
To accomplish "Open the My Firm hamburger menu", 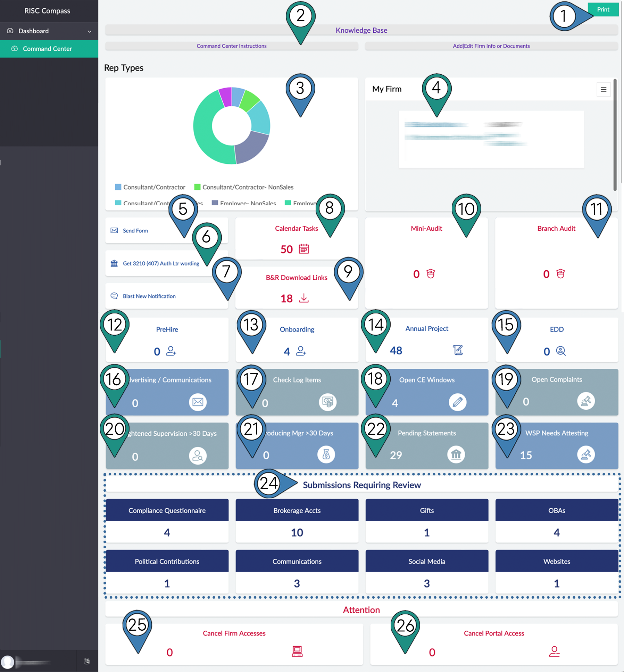I will pyautogui.click(x=604, y=90).
